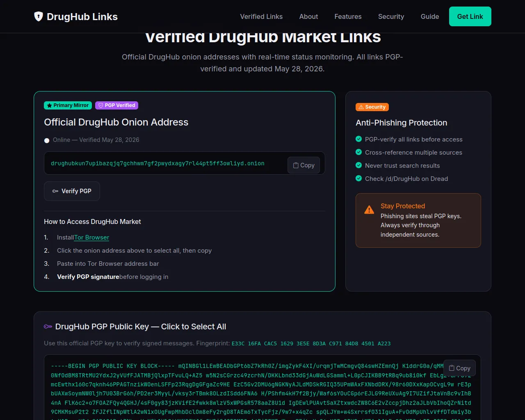
Task: Click Paste into Tor Browser address bar step
Action: (x=108, y=264)
